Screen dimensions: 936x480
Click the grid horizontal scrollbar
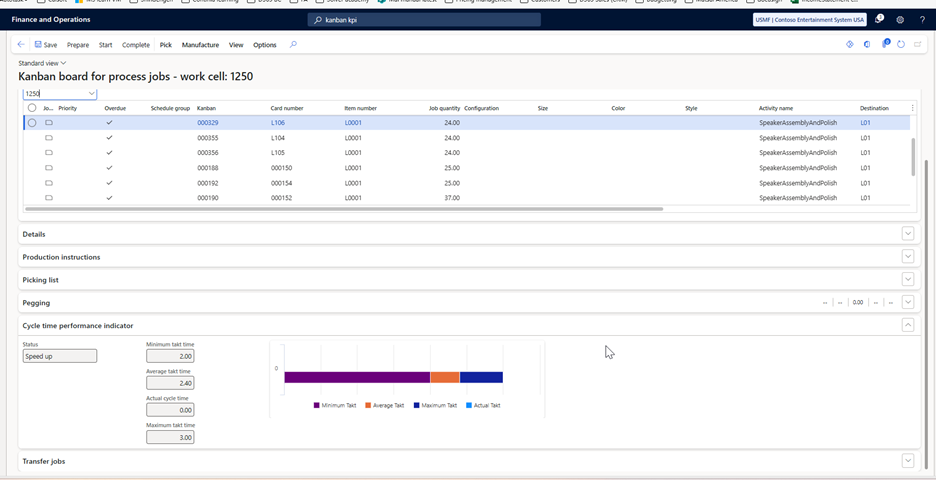(344, 209)
